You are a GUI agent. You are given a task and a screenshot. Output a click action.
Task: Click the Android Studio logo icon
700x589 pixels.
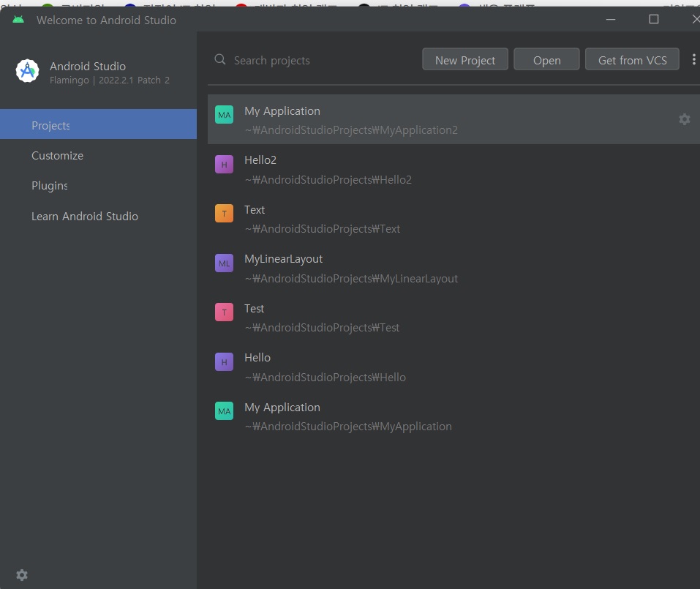tap(27, 71)
